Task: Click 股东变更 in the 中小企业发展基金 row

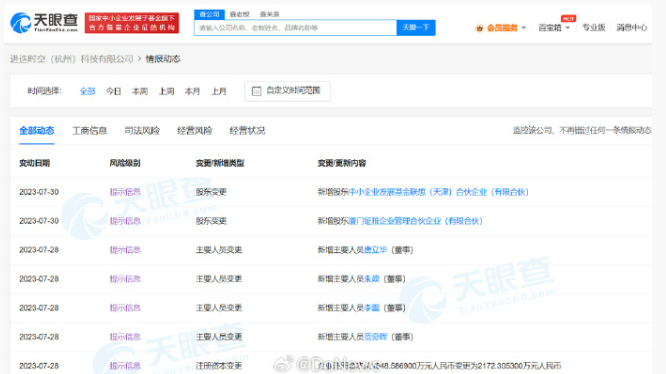Action: click(211, 192)
